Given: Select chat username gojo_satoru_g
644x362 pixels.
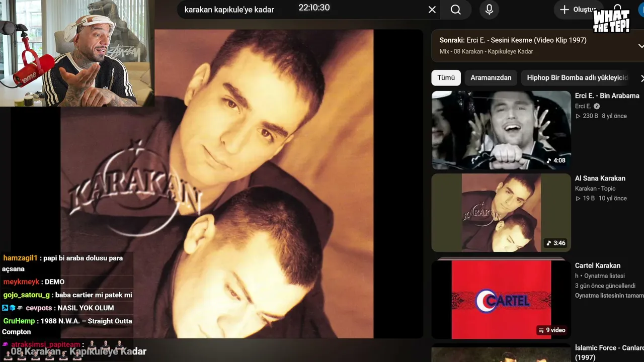Looking at the screenshot, I should pos(27,295).
